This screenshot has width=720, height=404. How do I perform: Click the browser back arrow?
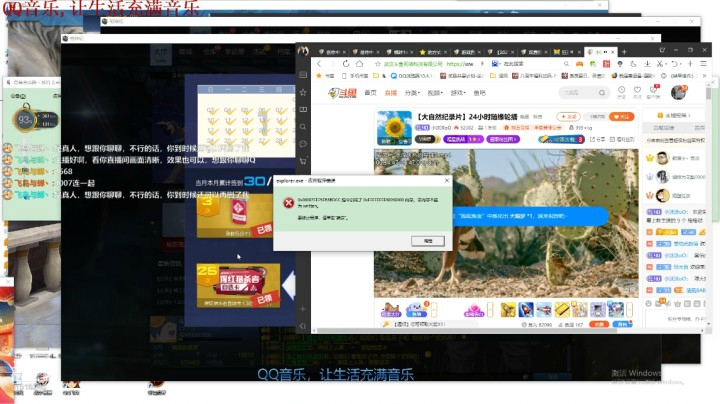(x=320, y=64)
